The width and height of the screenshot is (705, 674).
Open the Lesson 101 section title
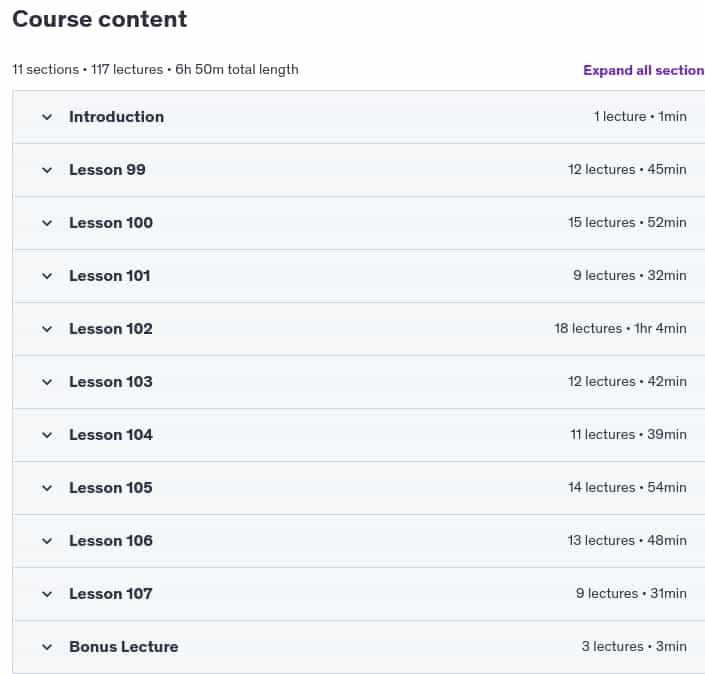pos(110,276)
